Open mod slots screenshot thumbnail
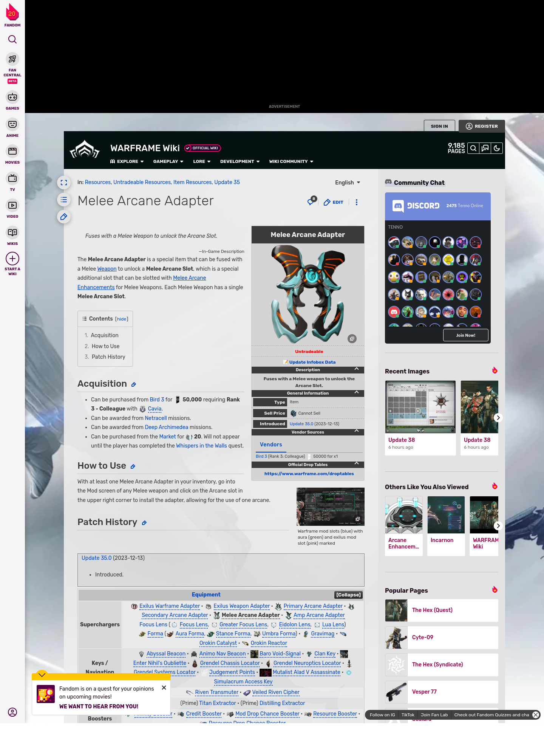 331,507
